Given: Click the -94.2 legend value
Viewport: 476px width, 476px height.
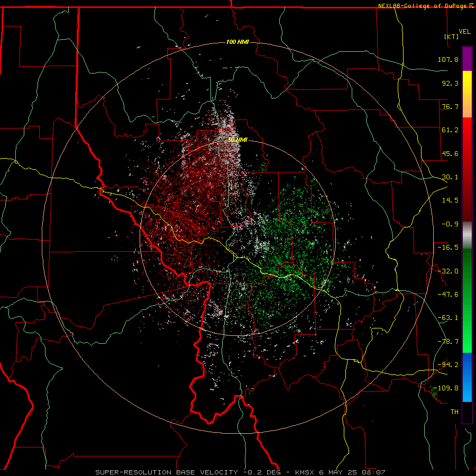Looking at the screenshot, I should point(448,365).
